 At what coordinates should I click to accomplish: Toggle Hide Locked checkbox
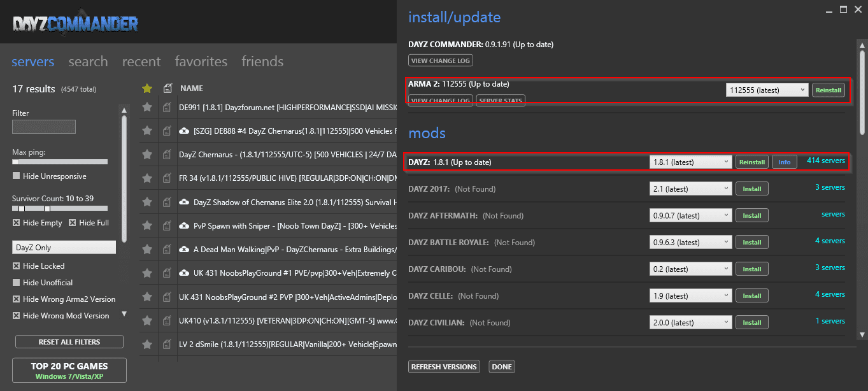pos(17,266)
